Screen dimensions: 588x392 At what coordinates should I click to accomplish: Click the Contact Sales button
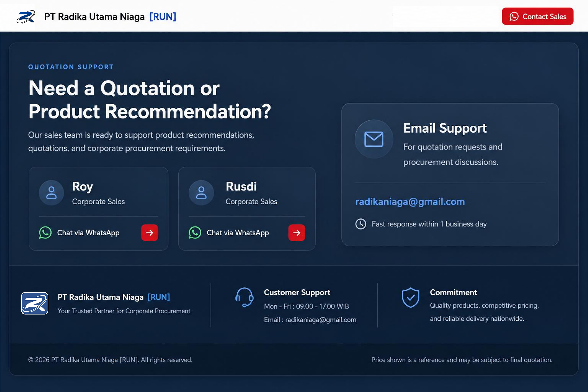[537, 16]
